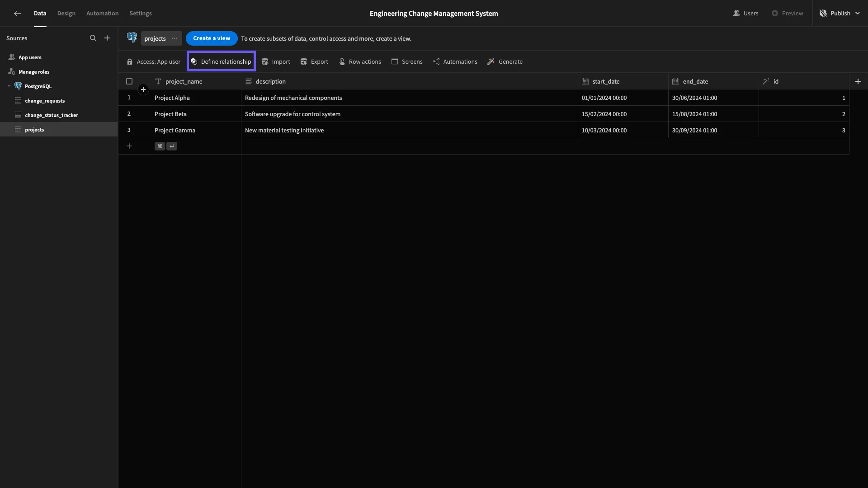Click the Create a view button

(x=212, y=38)
